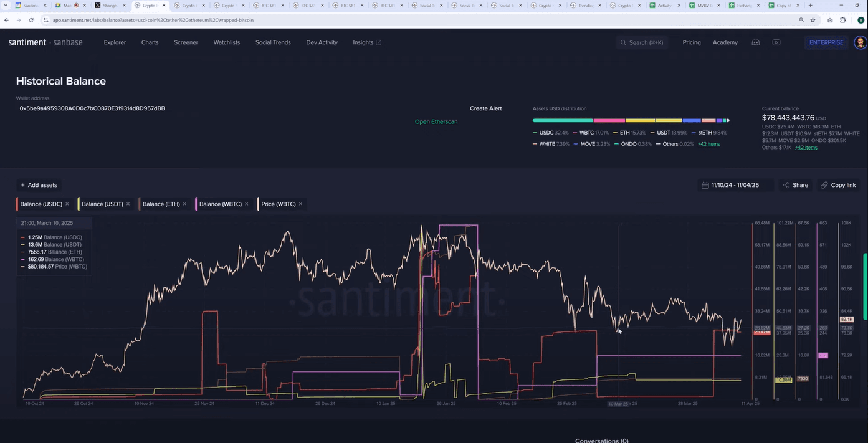The width and height of the screenshot is (868, 443).
Task: Open the browser extensions puzzle icon
Action: point(842,20)
